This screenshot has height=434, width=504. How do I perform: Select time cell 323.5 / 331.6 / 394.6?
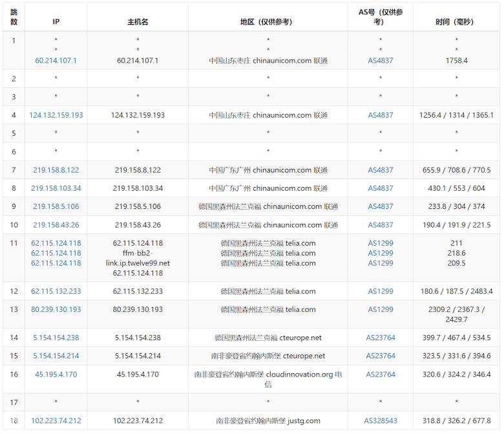456,356
